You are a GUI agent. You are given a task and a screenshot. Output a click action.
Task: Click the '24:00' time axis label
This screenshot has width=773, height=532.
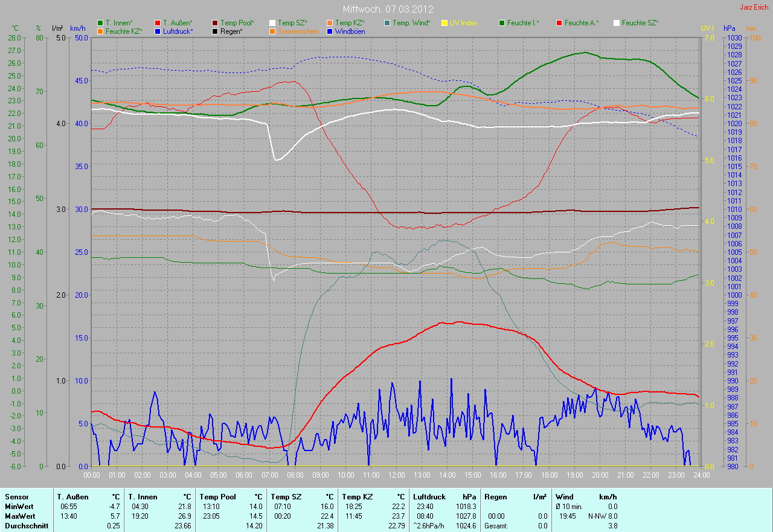click(702, 475)
